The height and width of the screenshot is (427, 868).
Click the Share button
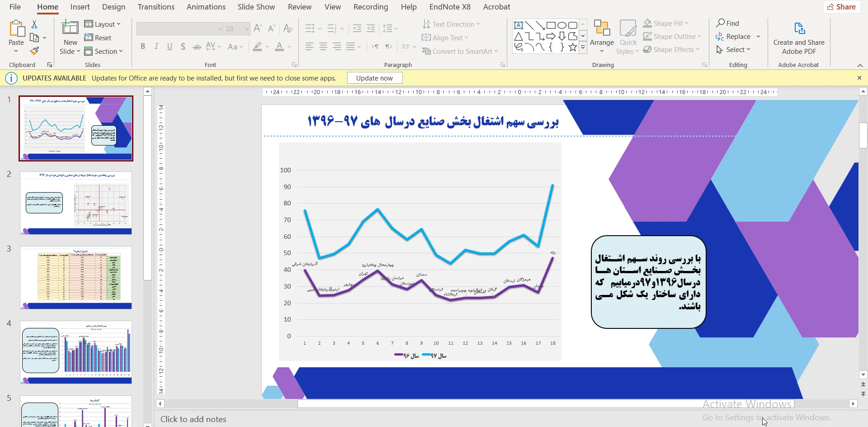[x=842, y=7]
